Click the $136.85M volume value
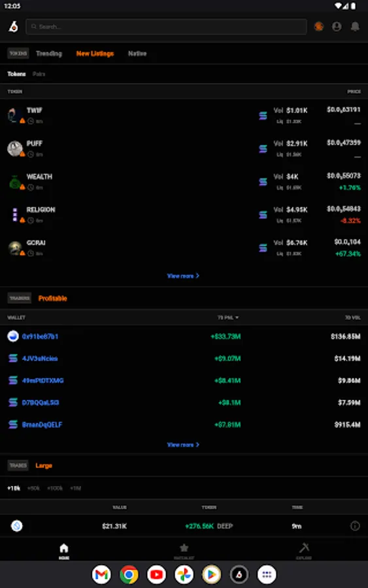 tap(346, 336)
